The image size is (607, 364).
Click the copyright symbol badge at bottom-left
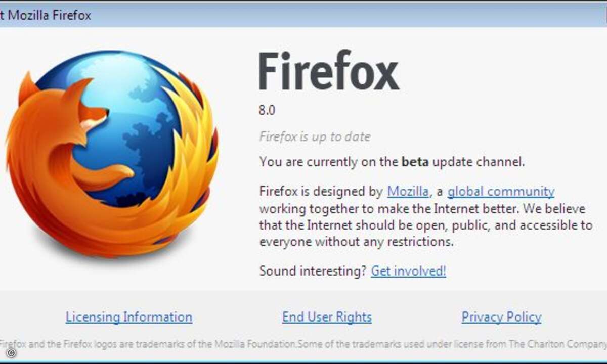click(x=11, y=353)
